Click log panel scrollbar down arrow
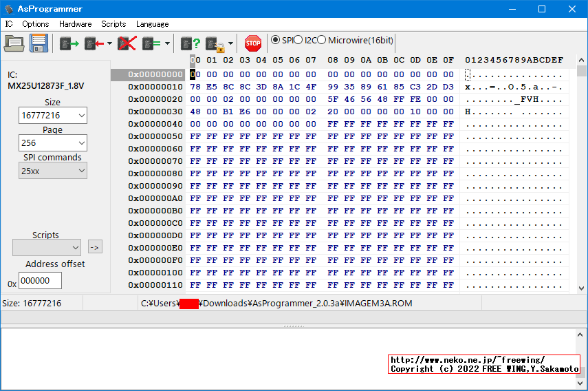588x391 pixels. 580,383
